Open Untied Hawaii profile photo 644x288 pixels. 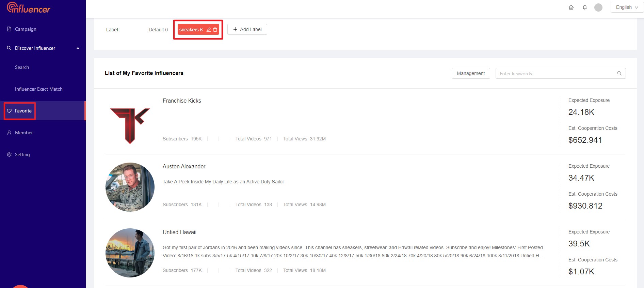point(130,253)
